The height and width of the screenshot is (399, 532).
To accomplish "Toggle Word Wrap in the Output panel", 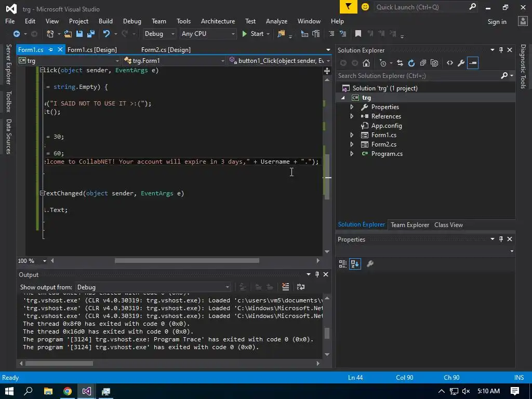I will click(x=301, y=287).
